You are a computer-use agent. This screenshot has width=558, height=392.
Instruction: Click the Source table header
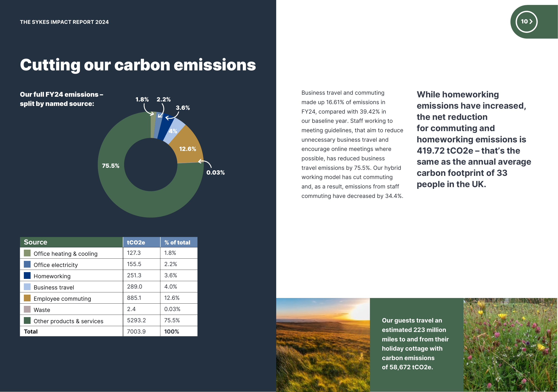[72, 242]
